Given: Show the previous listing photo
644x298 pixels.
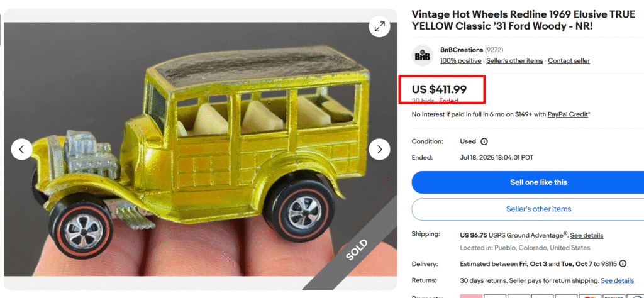Looking at the screenshot, I should (x=22, y=150).
